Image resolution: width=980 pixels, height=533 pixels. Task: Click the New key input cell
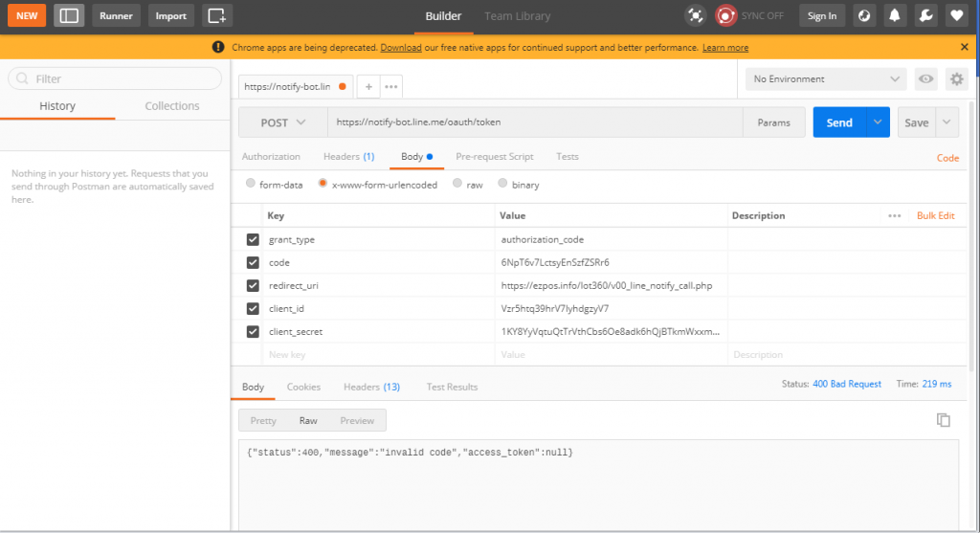(x=378, y=355)
